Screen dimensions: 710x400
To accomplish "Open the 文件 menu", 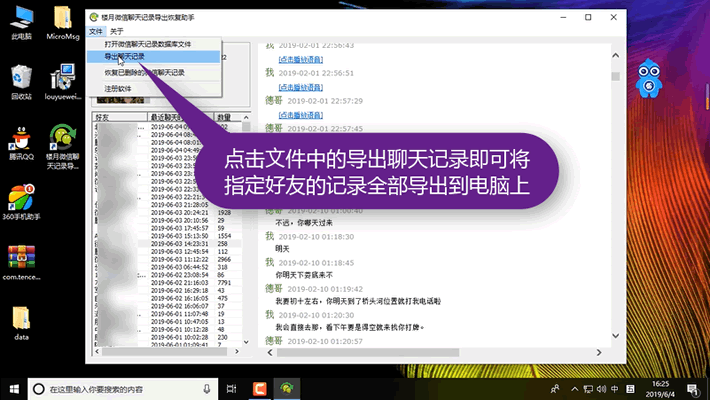I will 96,31.
